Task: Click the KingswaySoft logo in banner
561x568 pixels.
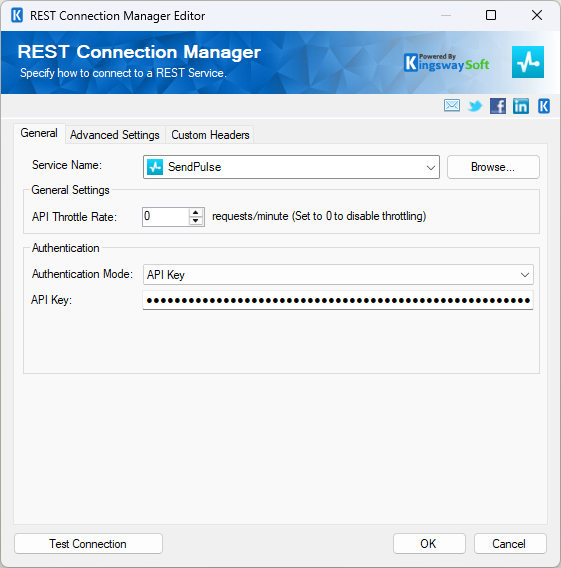Action: (x=447, y=63)
